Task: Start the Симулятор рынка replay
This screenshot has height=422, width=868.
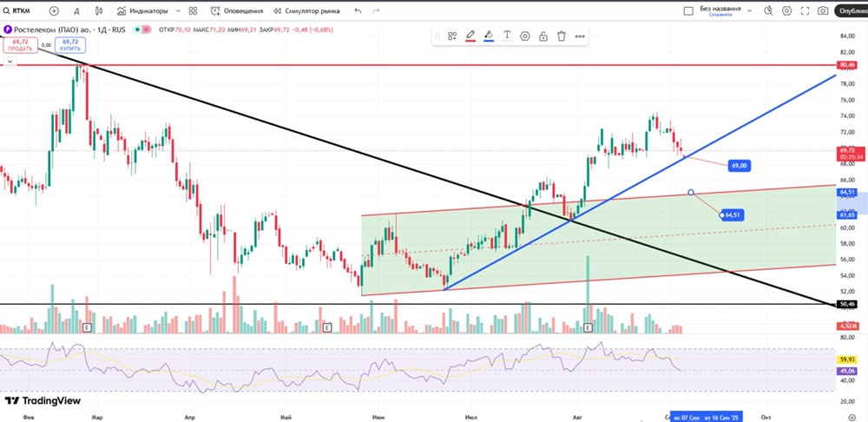Action: (x=306, y=10)
